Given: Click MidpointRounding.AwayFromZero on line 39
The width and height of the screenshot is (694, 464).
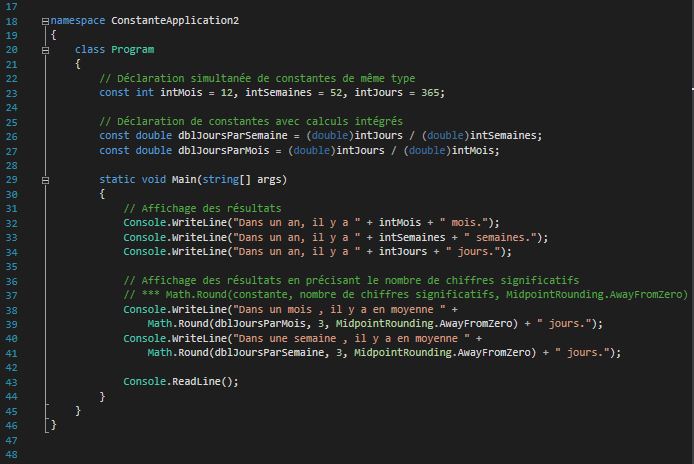Looking at the screenshot, I should pos(424,324).
